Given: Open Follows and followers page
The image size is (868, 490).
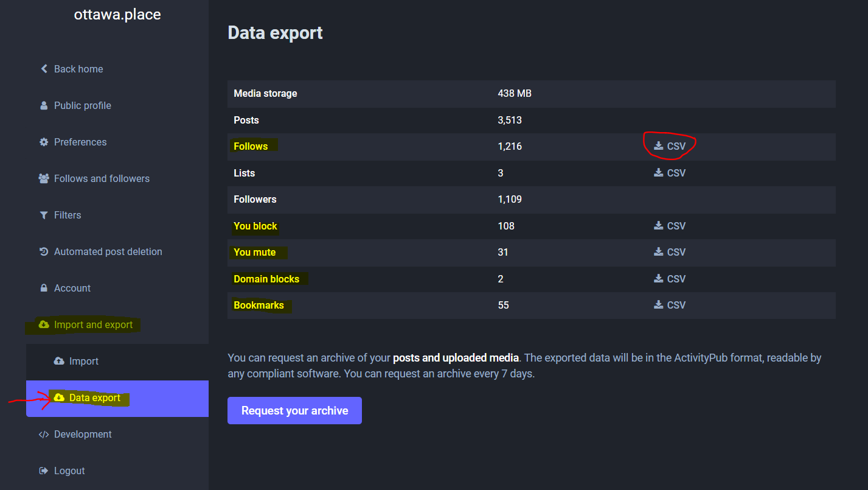Looking at the screenshot, I should [102, 178].
